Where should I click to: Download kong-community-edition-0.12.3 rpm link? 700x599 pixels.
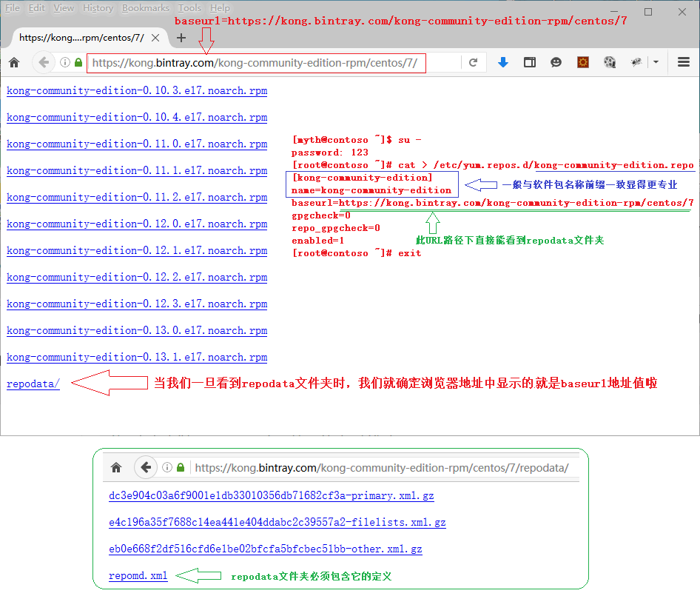pos(137,304)
